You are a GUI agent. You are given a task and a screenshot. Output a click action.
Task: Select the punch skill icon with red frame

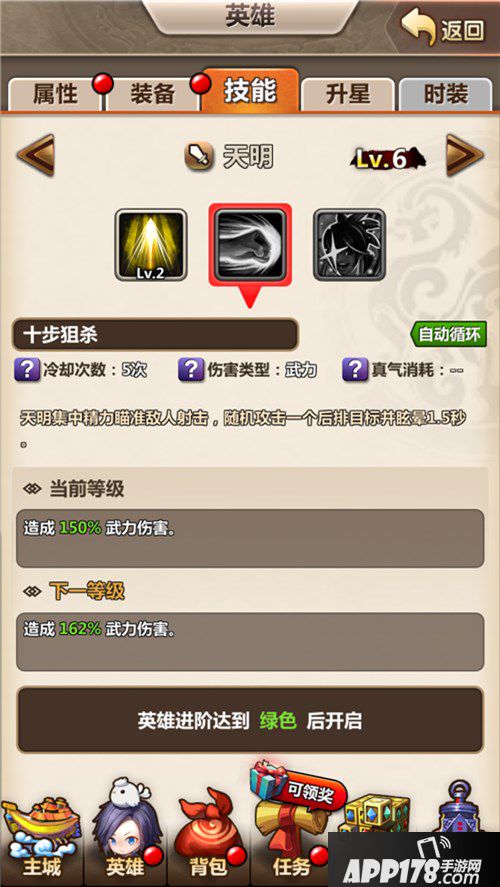(x=250, y=244)
